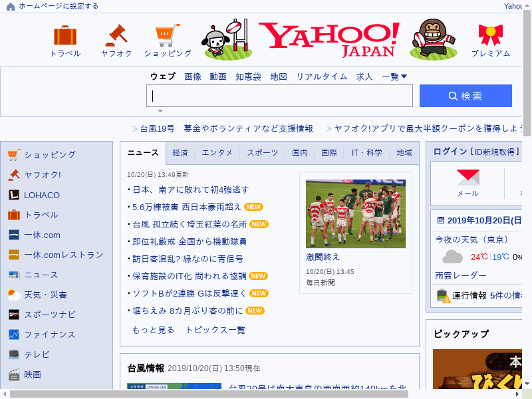The width and height of the screenshot is (532, 399).
Task: Open headline 台風 孤立続く埼玉紅葉の名所
Action: (190, 224)
